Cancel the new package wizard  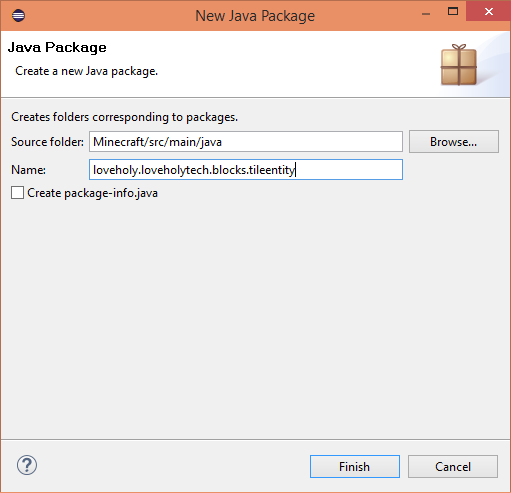(453, 466)
